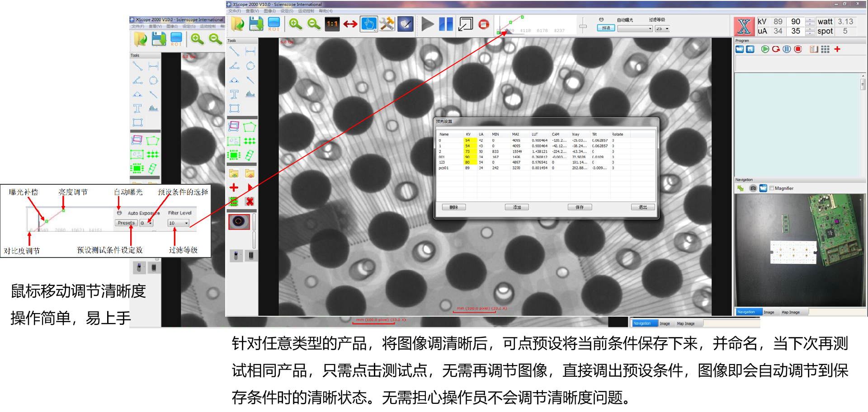The height and width of the screenshot is (412, 868).
Task: Select the circle measurement tool
Action: coord(250,66)
